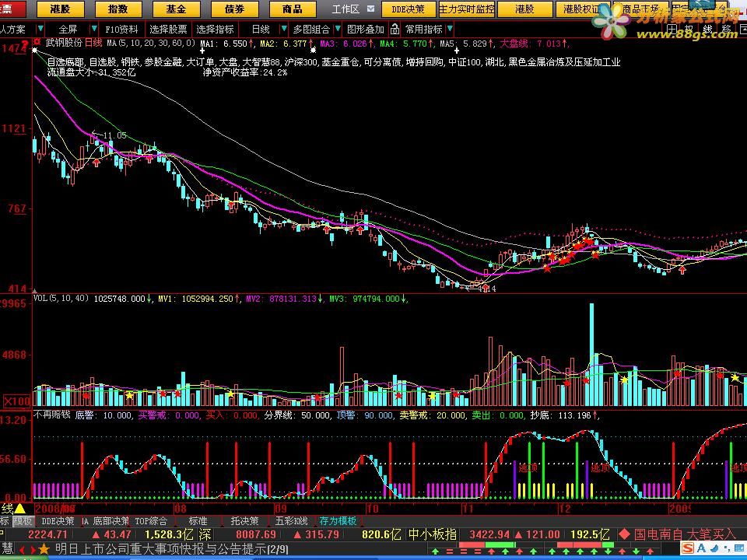Click the 中小板指 index label
The image size is (747, 560).
(433, 534)
